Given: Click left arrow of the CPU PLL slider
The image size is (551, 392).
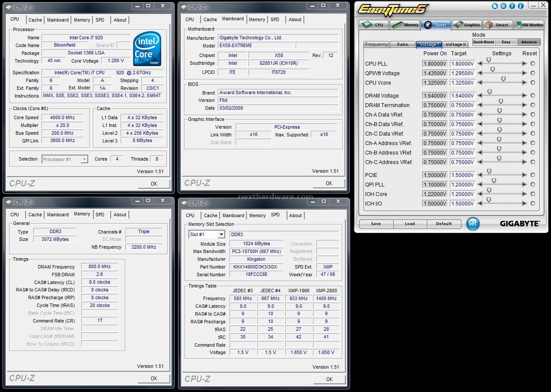Looking at the screenshot, I should pyautogui.click(x=480, y=64).
